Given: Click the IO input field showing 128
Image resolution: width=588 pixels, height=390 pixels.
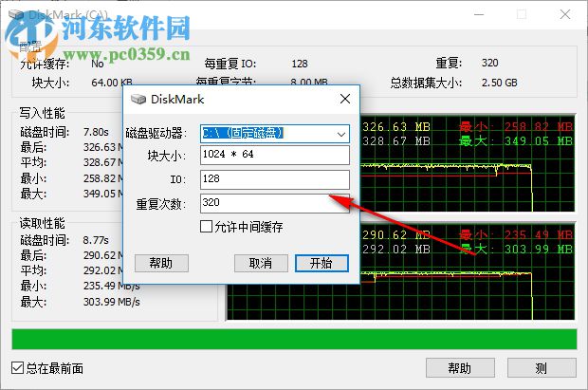Looking at the screenshot, I should click(x=275, y=179).
